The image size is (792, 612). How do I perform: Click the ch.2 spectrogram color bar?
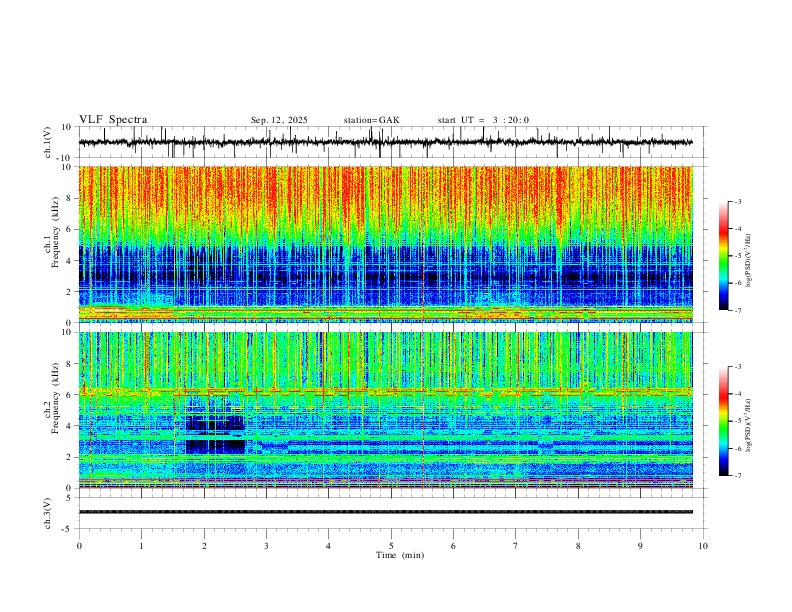click(723, 421)
